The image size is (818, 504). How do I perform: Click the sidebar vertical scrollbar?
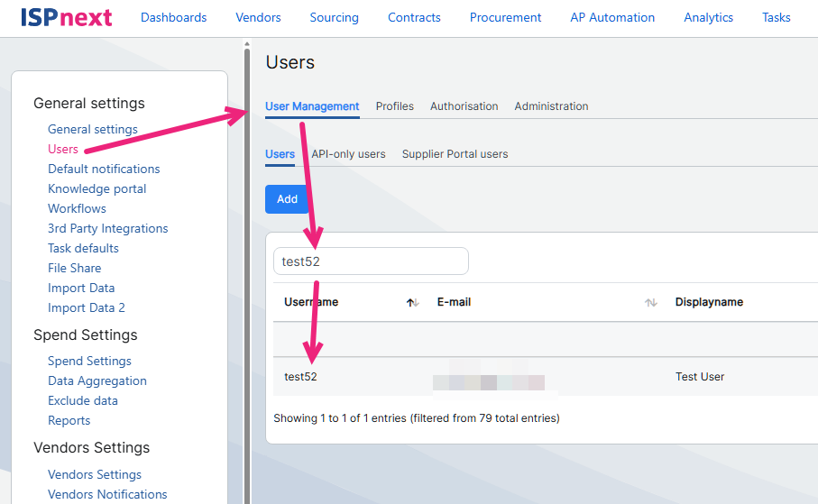click(247, 270)
